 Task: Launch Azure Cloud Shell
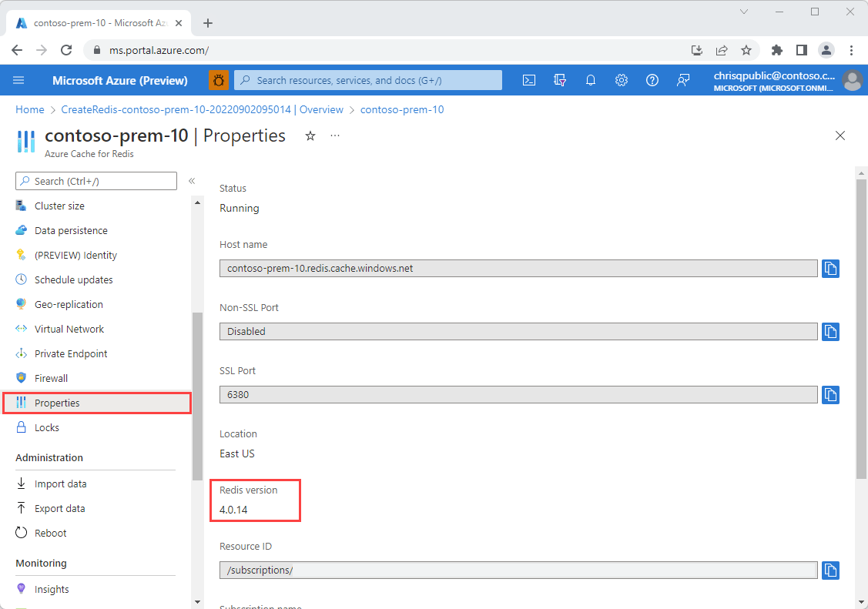pos(528,80)
